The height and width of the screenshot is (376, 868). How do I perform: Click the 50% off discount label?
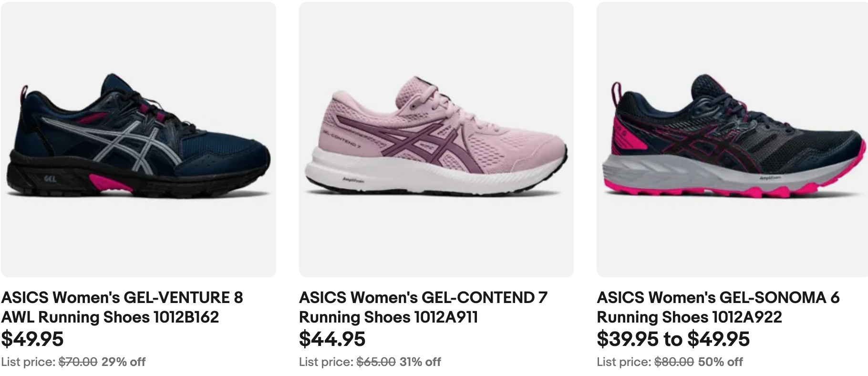tap(720, 362)
